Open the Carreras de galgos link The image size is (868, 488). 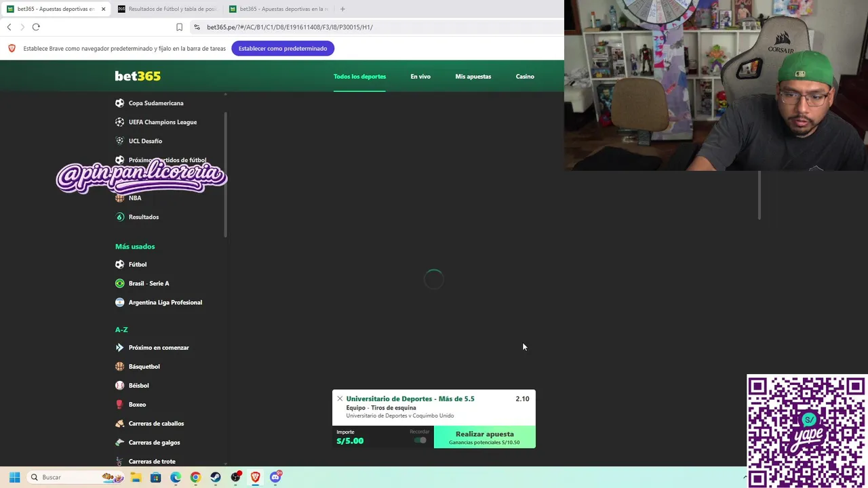(155, 443)
